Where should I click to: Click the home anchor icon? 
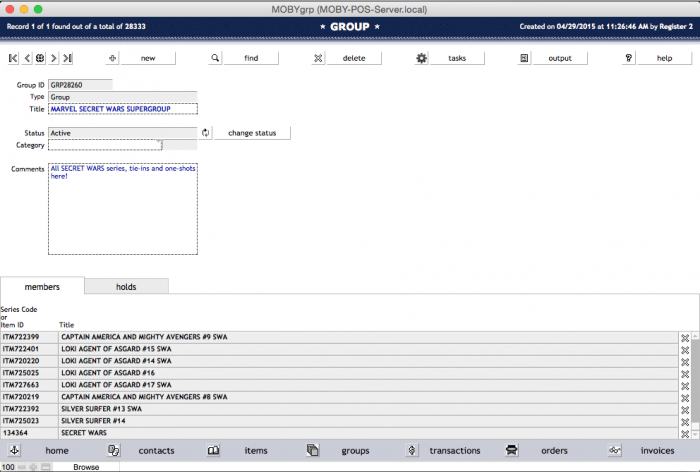tap(14, 450)
